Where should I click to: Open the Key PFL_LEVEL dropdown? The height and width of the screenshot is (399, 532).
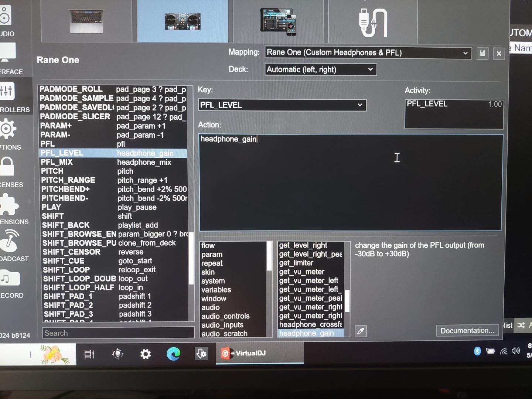(x=282, y=105)
